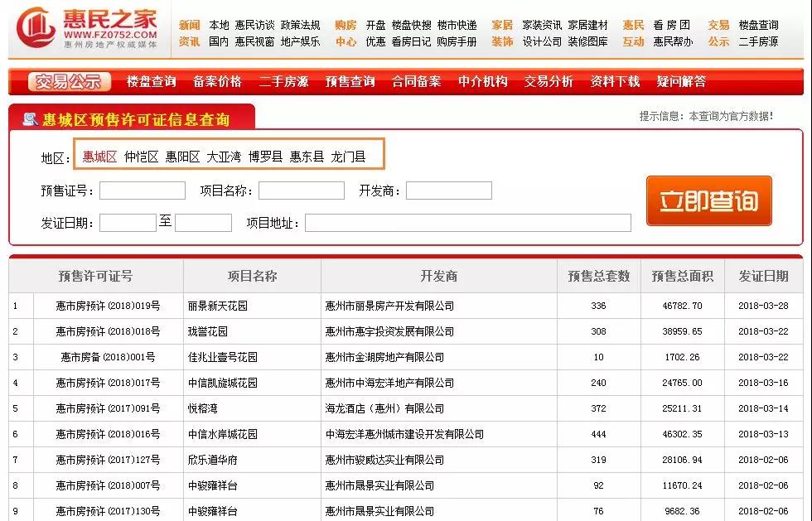Open the 疑问解答 navigation tab
Screen dimensions: 812x521
pos(681,81)
